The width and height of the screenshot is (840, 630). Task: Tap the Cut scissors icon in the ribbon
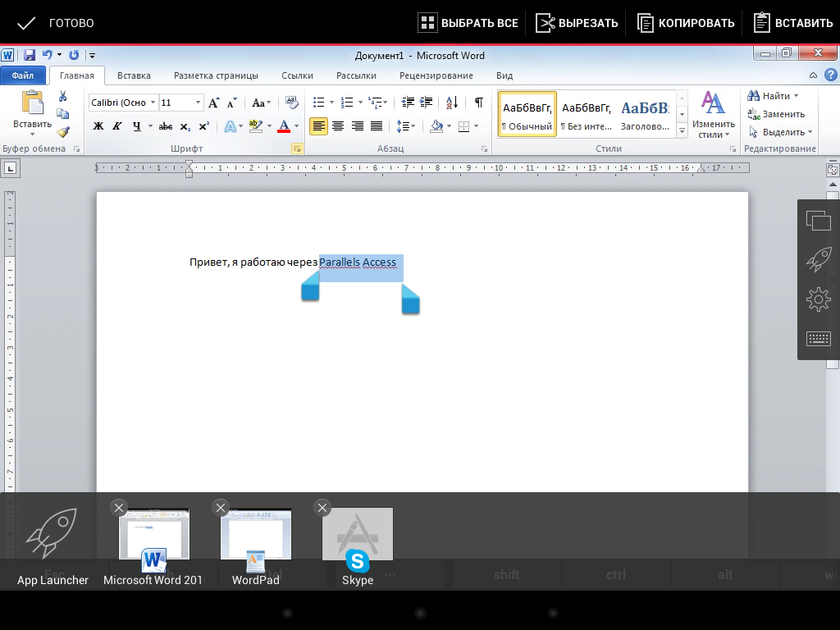(62, 96)
